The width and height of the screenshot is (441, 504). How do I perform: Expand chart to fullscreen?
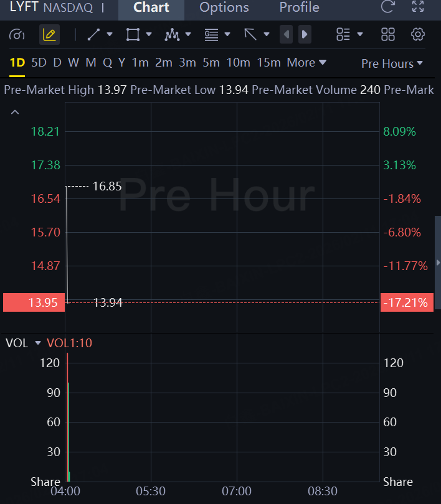click(418, 8)
